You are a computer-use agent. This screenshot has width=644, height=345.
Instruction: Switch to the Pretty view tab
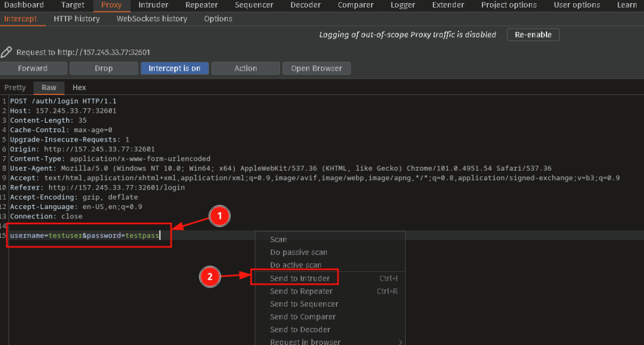click(15, 88)
